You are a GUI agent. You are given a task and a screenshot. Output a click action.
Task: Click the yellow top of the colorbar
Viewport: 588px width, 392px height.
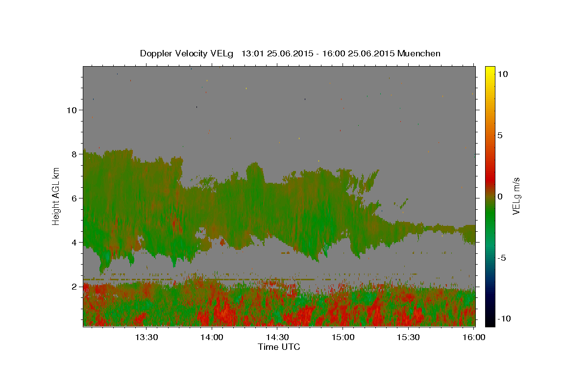490,71
